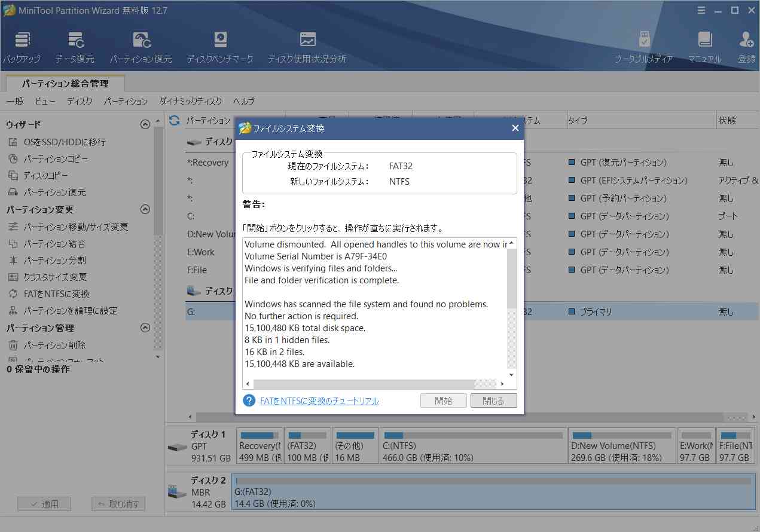Viewport: 760px width, 532px height.
Task: Click the 取り消す undo button
Action: [x=118, y=504]
